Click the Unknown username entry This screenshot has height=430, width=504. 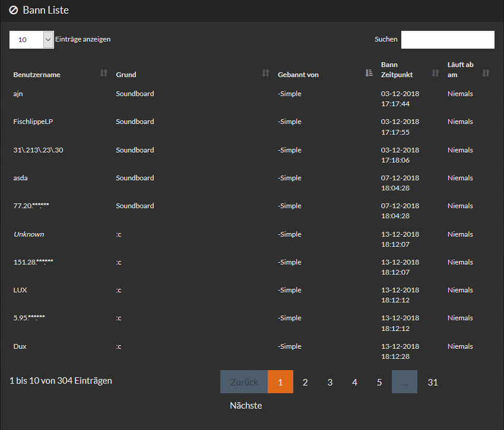point(28,234)
